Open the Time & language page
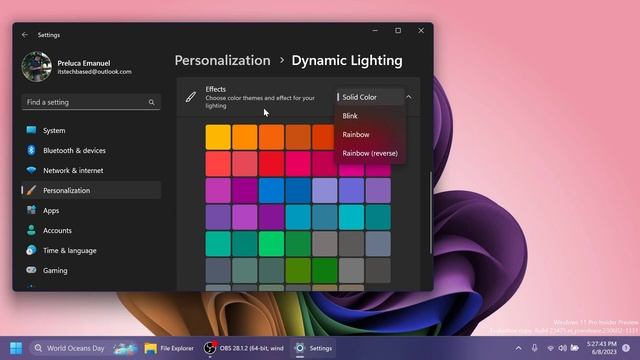The image size is (640, 360). (x=91, y=250)
